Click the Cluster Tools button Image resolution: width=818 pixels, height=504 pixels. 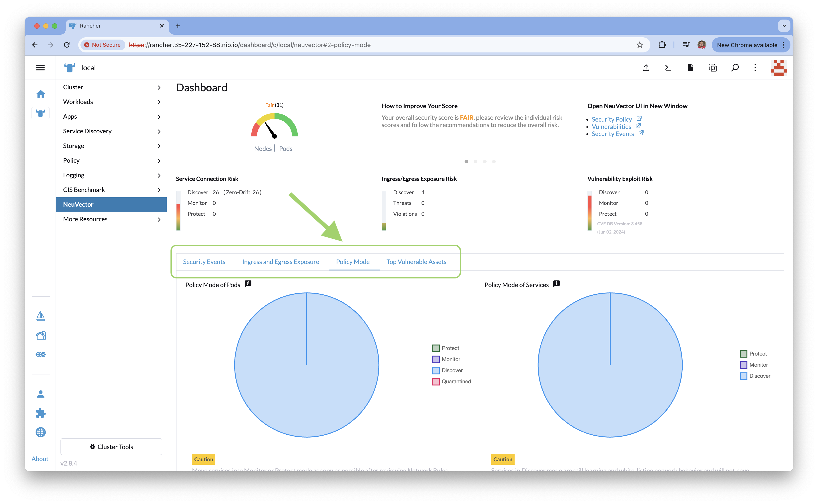tap(111, 447)
